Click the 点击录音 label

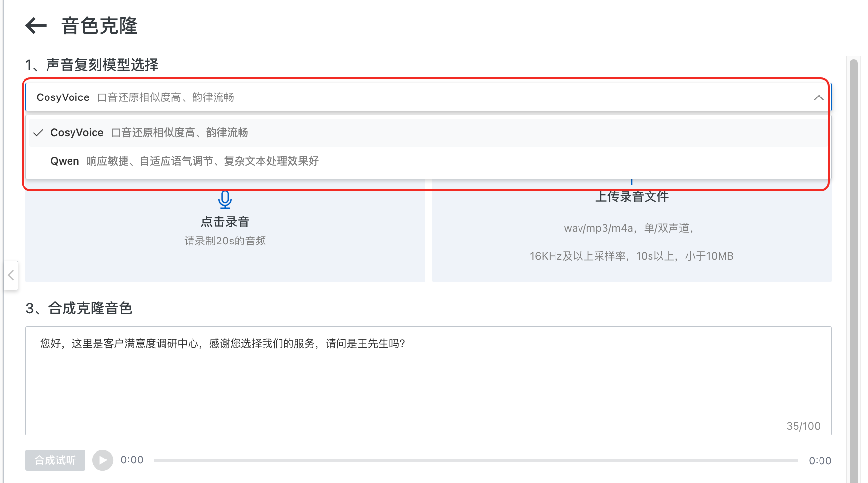click(225, 221)
